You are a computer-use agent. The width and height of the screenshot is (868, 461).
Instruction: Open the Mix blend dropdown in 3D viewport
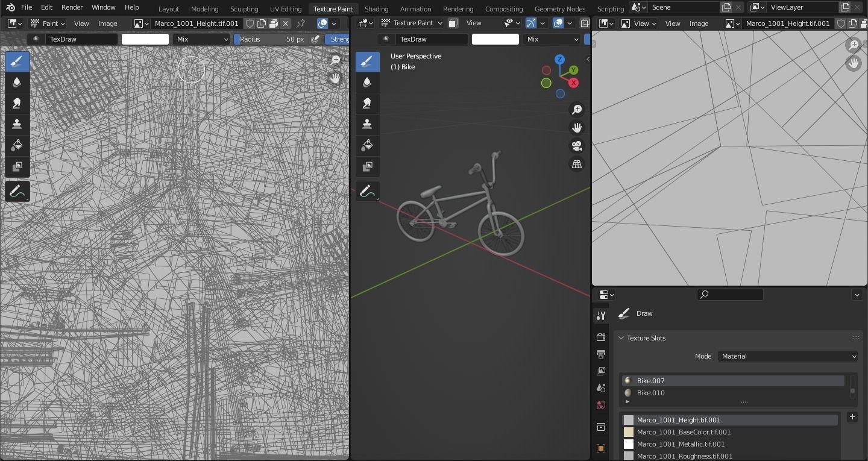[x=552, y=39]
